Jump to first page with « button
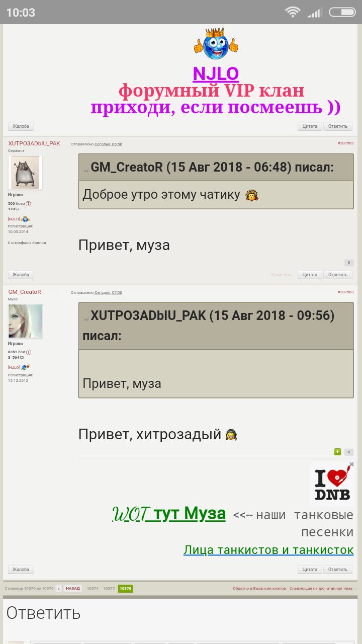 tap(58, 588)
